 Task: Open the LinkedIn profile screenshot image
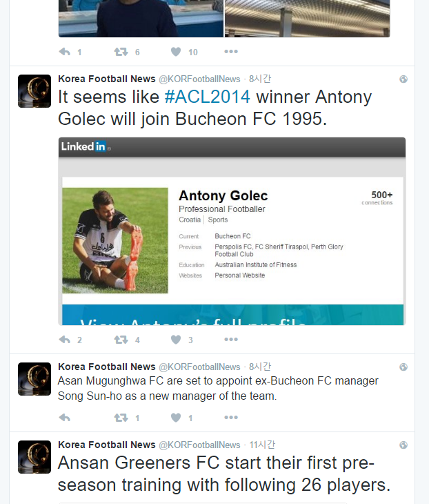[232, 231]
